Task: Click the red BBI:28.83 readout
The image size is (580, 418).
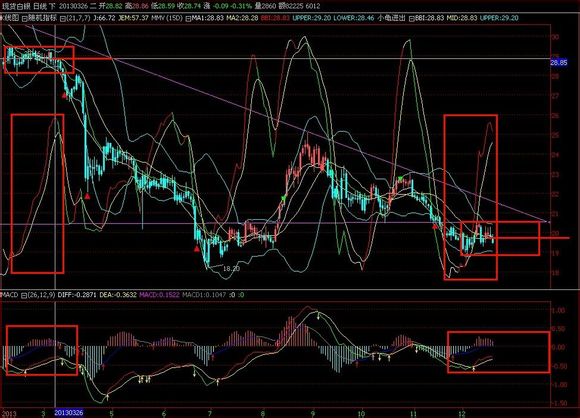Action: tap(275, 18)
